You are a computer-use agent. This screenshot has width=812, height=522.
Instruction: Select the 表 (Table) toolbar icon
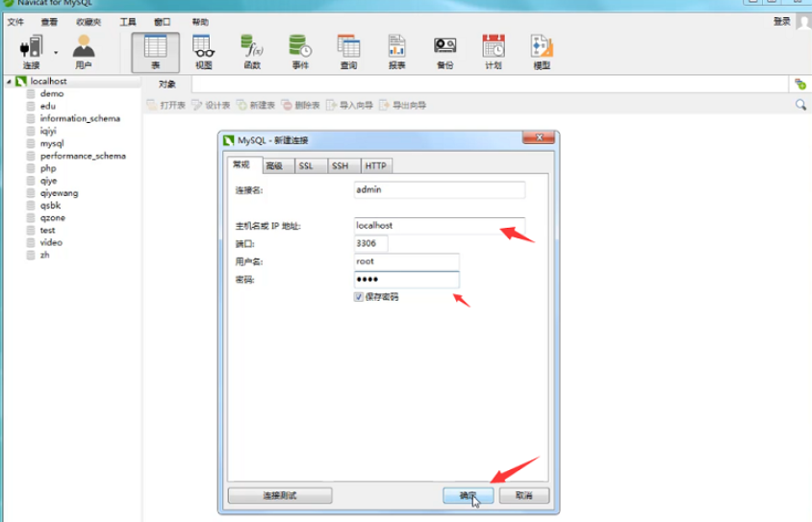155,52
